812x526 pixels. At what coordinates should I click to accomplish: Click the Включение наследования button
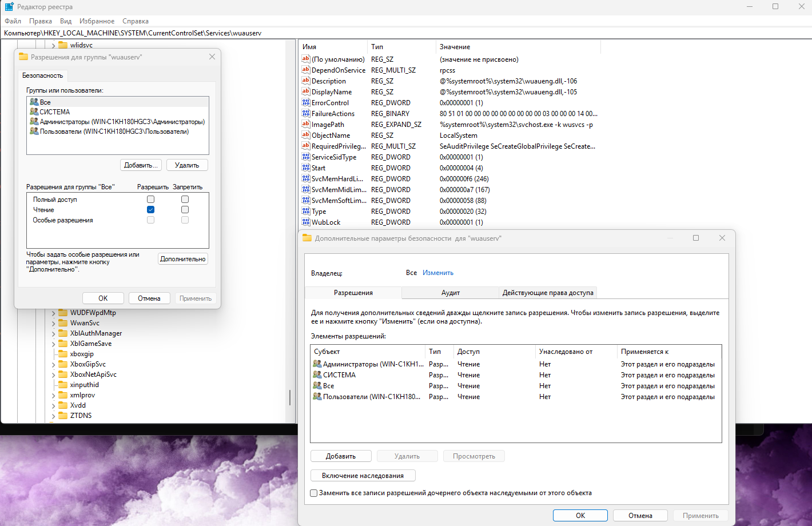[363, 476]
